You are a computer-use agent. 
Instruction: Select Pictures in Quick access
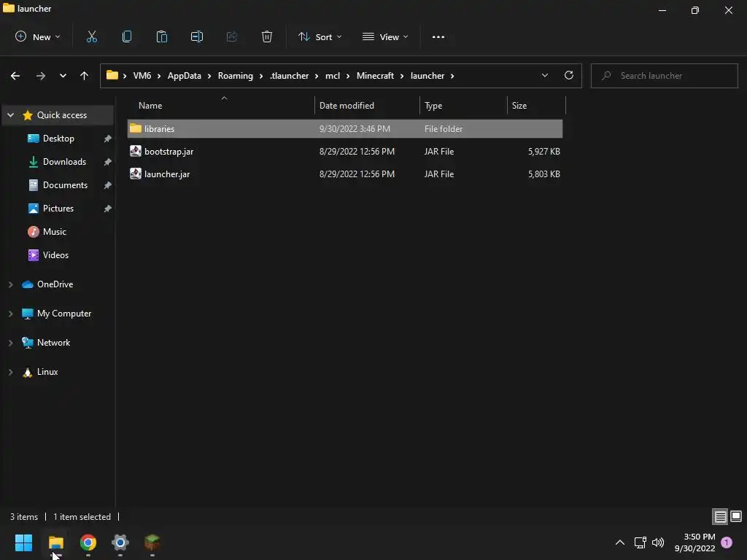(x=58, y=208)
